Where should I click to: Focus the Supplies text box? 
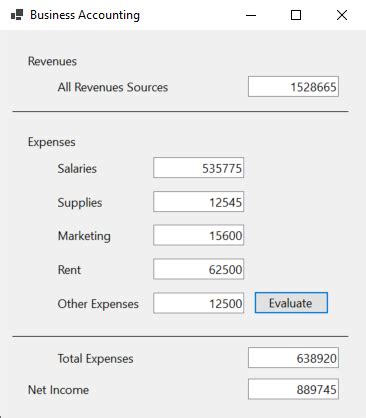click(199, 202)
